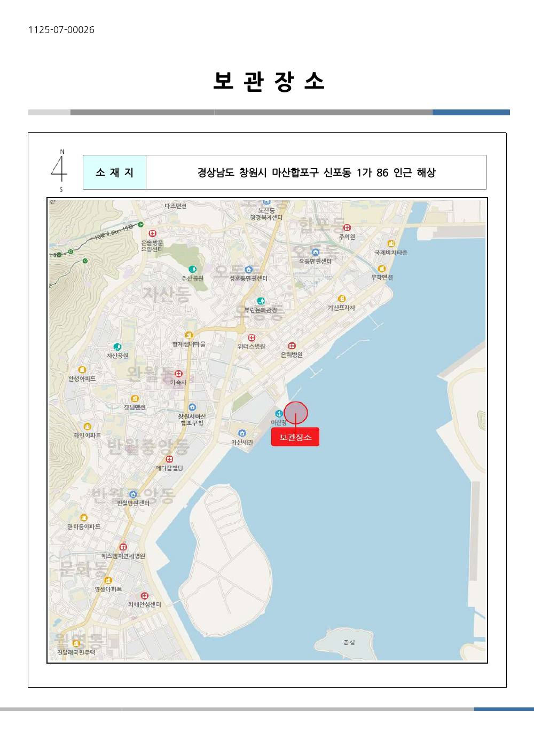
Task: Click the 진달래국민주택 housing icon
Action: pyautogui.click(x=76, y=643)
